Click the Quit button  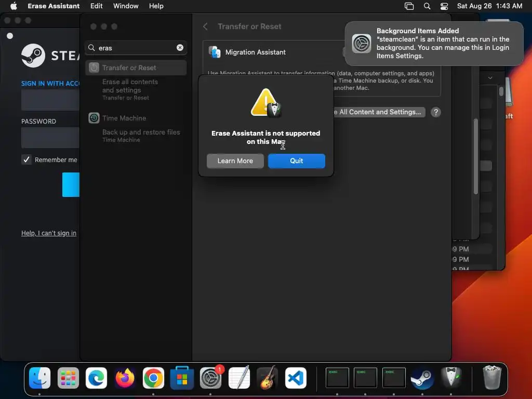[x=297, y=161]
